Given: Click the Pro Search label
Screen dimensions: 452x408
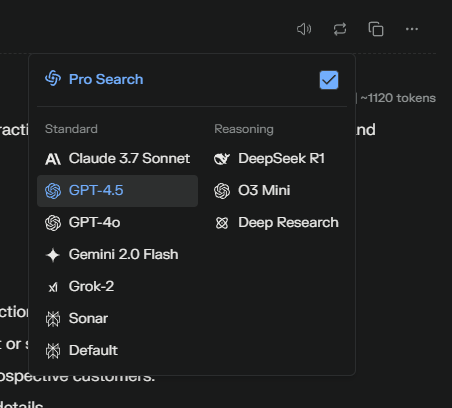Looking at the screenshot, I should (x=106, y=79).
